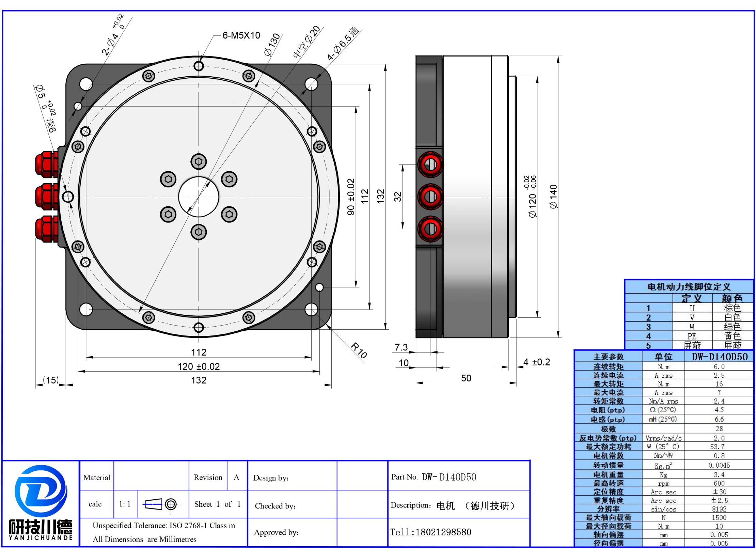Select the "Unspecified Tolerance: ISO 2768-1 Class m" note
This screenshot has width=756, height=549.
(164, 526)
